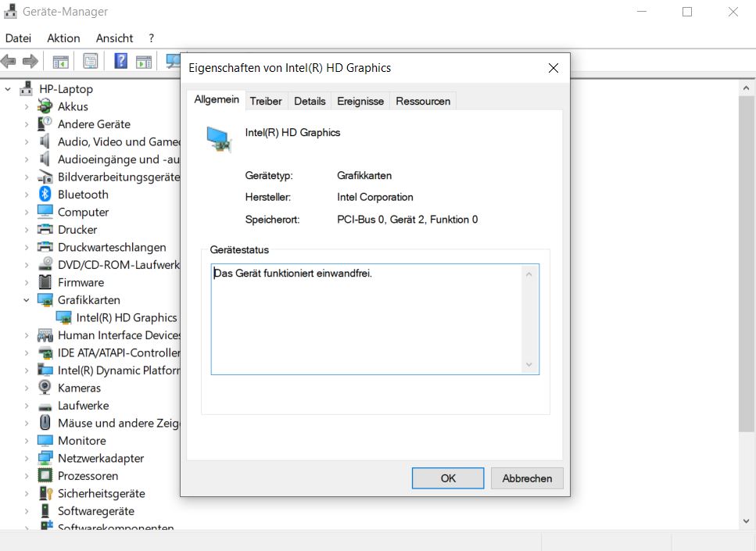Collapse the HP-Laptop root node
The width and height of the screenshot is (756, 551).
pyautogui.click(x=8, y=89)
